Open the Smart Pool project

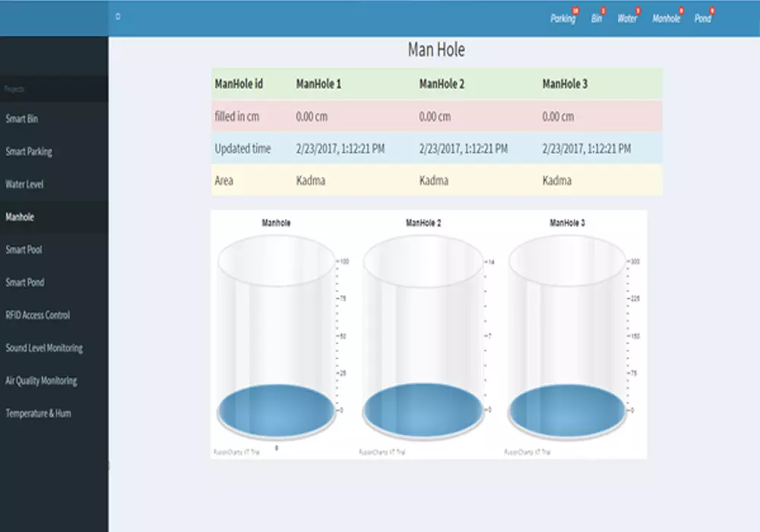[23, 249]
